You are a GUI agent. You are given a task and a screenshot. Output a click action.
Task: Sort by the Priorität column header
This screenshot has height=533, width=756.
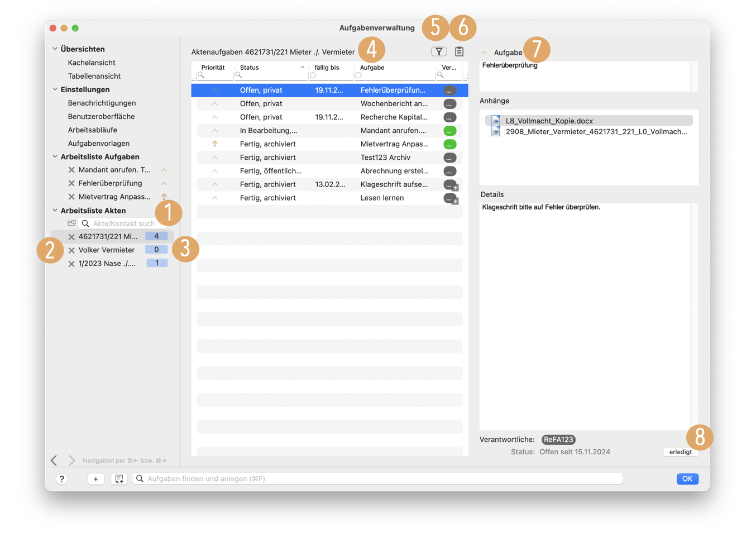click(213, 68)
